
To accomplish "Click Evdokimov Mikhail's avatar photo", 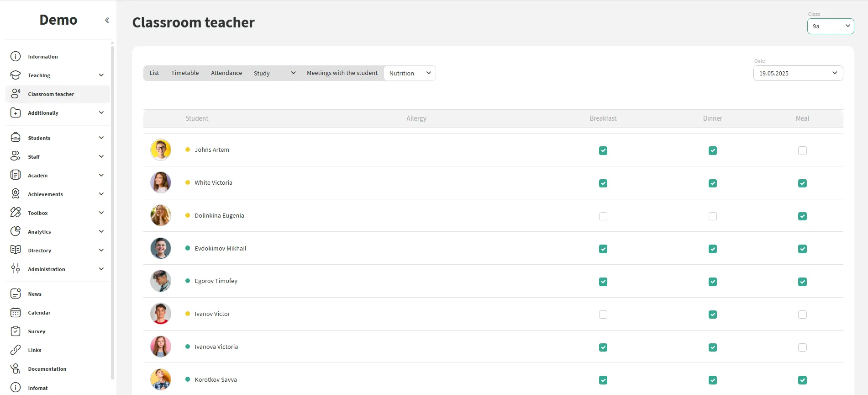I will (x=161, y=248).
